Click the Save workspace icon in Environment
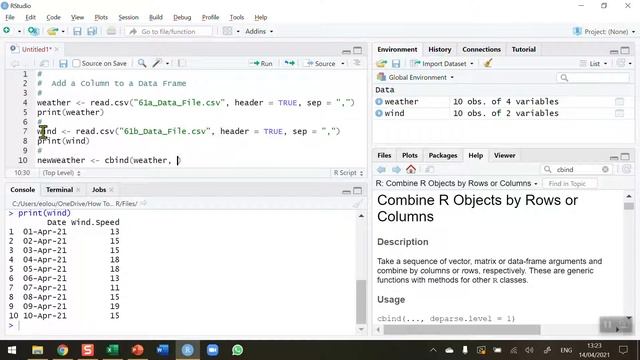This screenshot has width=640, height=360. pyautogui.click(x=396, y=64)
